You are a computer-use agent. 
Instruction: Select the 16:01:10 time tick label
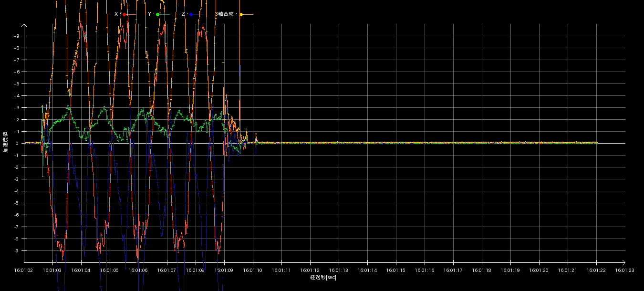pos(253,270)
